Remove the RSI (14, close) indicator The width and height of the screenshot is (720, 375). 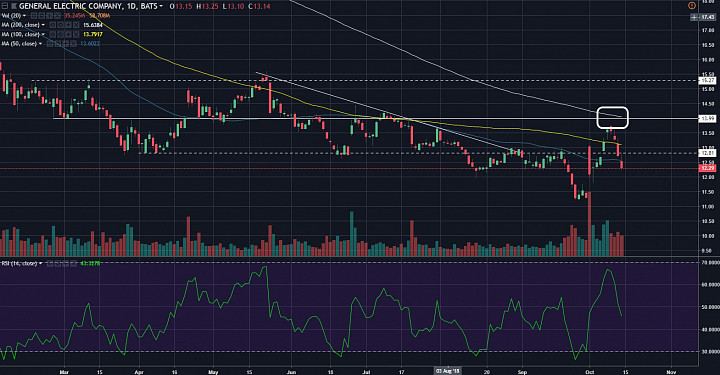pyautogui.click(x=73, y=263)
